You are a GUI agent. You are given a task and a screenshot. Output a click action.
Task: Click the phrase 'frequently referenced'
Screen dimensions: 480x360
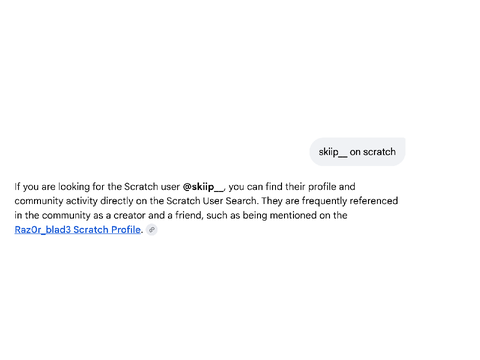tap(350, 201)
